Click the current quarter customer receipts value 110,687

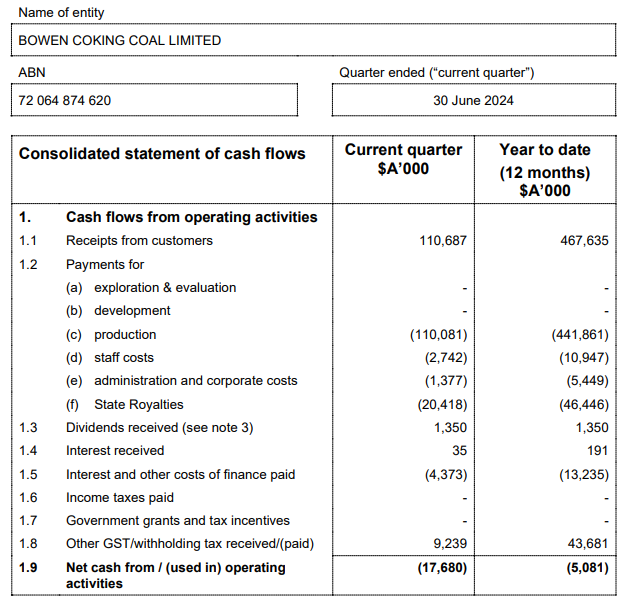(438, 241)
